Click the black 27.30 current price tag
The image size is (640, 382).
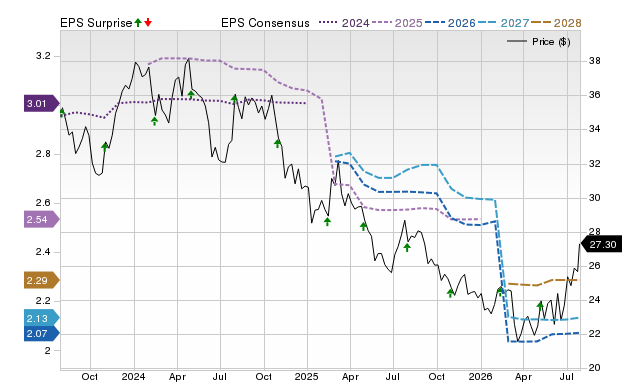point(601,244)
